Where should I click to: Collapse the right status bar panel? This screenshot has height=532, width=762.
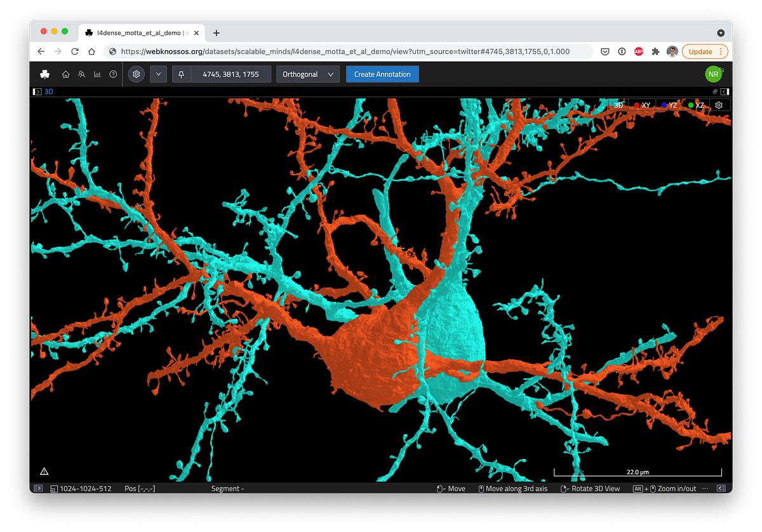[721, 488]
